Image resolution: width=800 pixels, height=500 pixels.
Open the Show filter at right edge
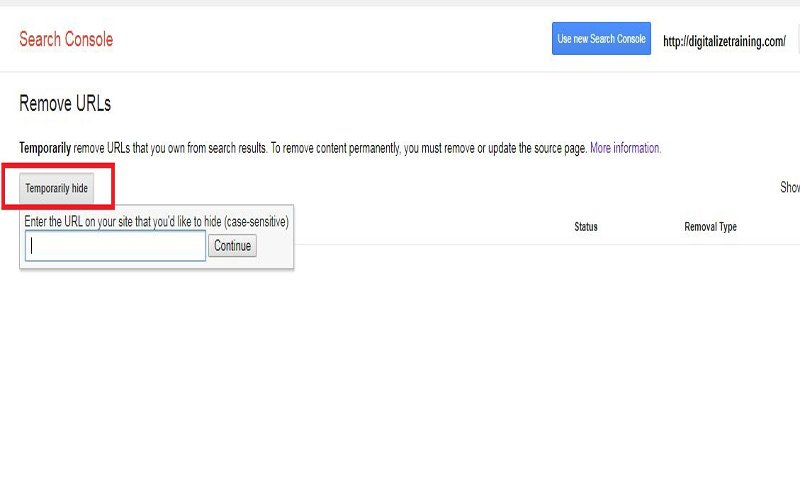[790, 187]
